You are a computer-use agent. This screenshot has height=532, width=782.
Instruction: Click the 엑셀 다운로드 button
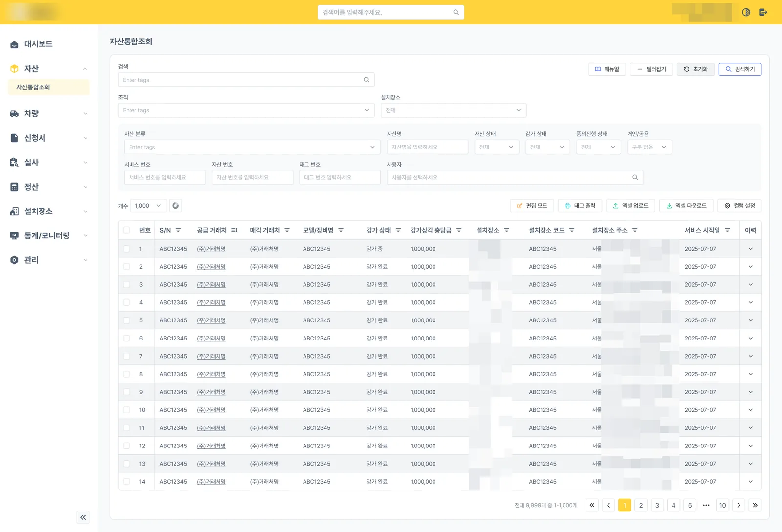point(686,206)
